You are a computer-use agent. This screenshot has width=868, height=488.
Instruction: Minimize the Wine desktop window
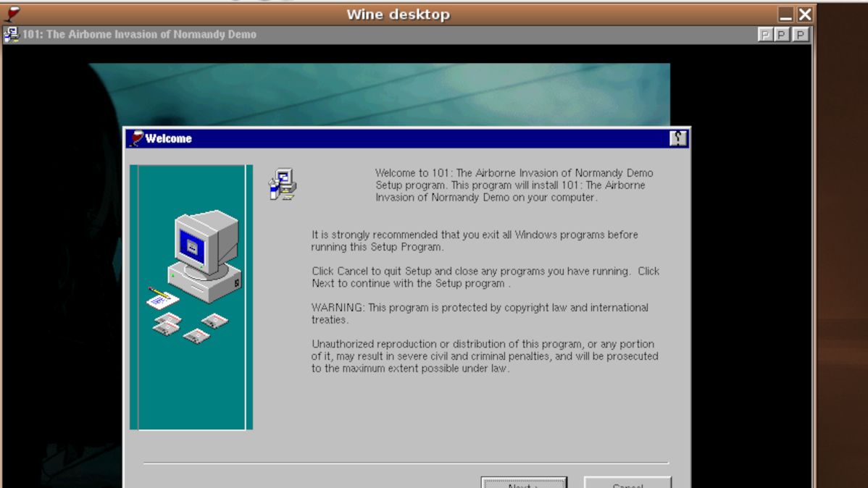(785, 14)
